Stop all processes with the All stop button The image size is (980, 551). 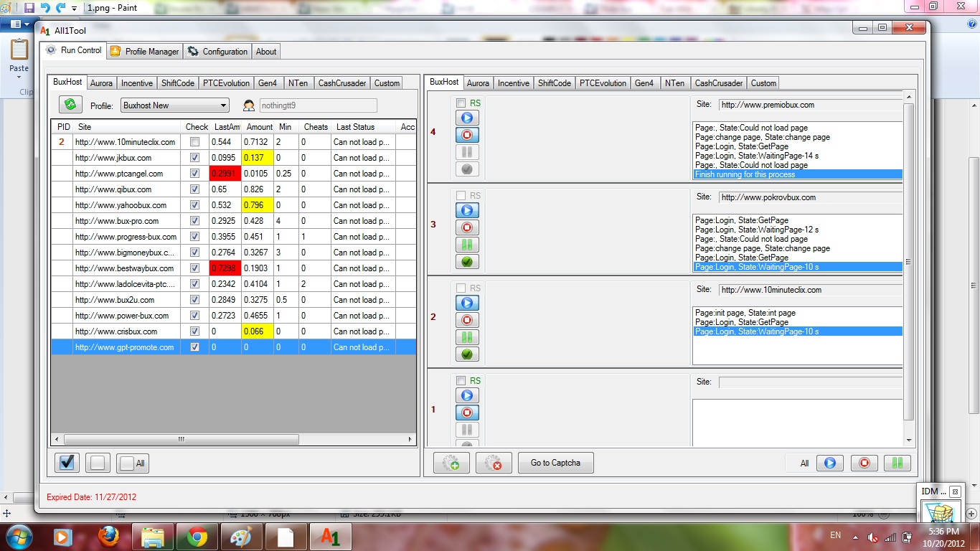(864, 463)
